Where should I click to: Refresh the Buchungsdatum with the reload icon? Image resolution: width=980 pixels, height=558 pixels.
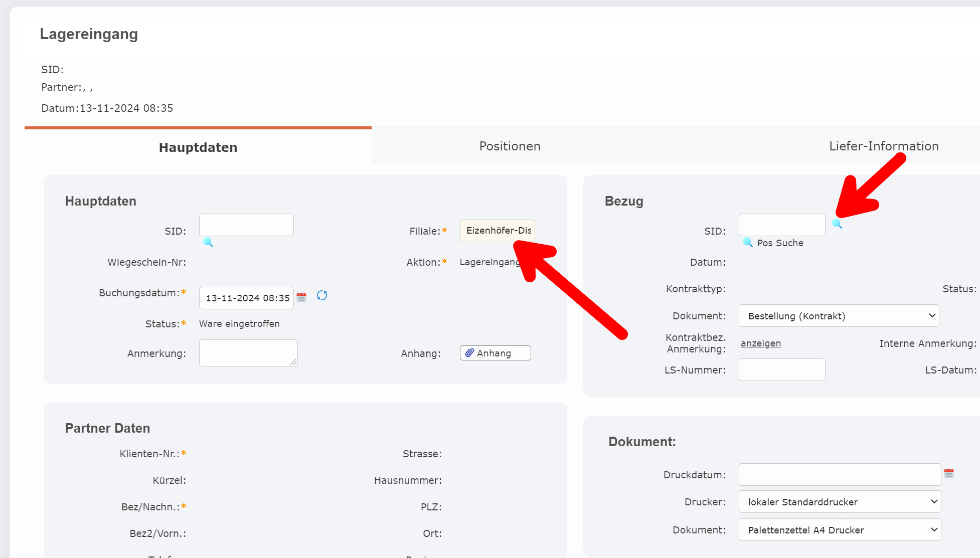coord(322,296)
